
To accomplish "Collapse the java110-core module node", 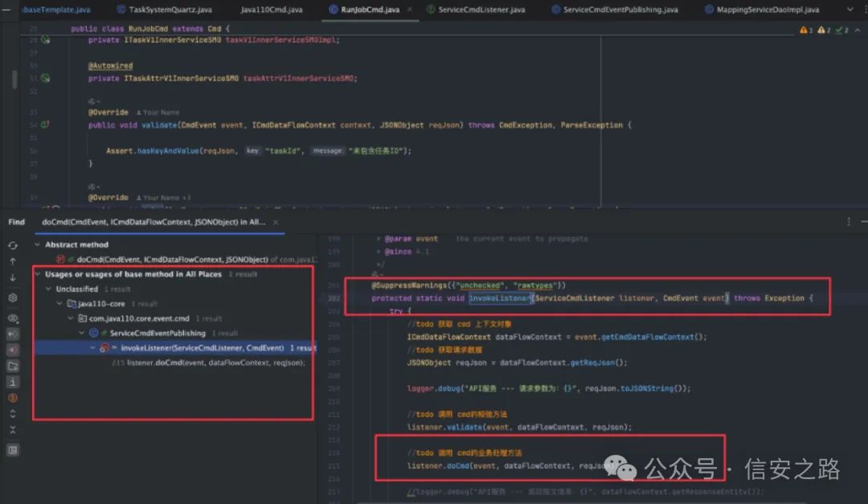I will pos(59,304).
